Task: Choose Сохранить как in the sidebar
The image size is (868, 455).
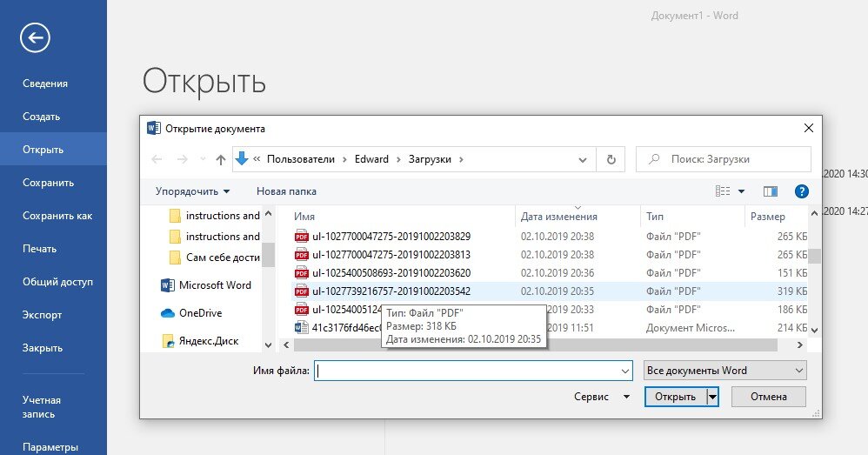Action: point(57,216)
